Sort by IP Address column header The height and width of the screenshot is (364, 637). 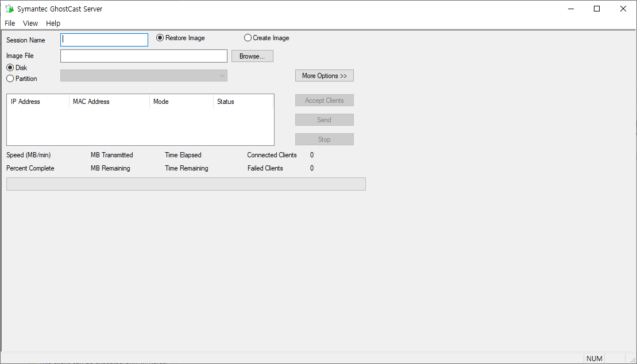pyautogui.click(x=38, y=102)
